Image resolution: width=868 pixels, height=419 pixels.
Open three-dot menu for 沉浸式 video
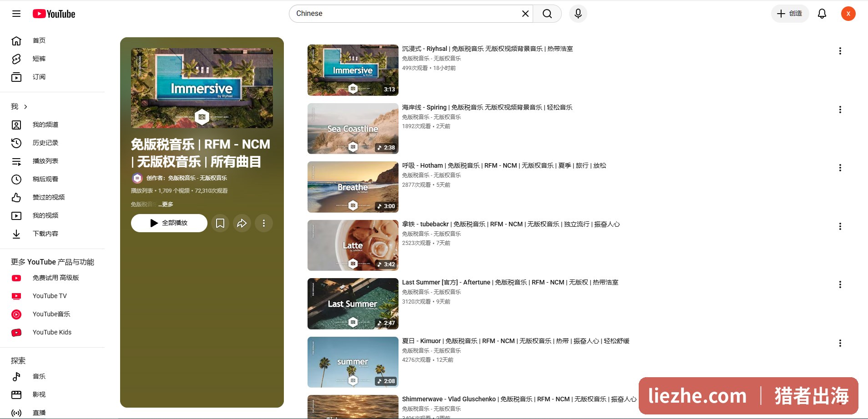840,51
